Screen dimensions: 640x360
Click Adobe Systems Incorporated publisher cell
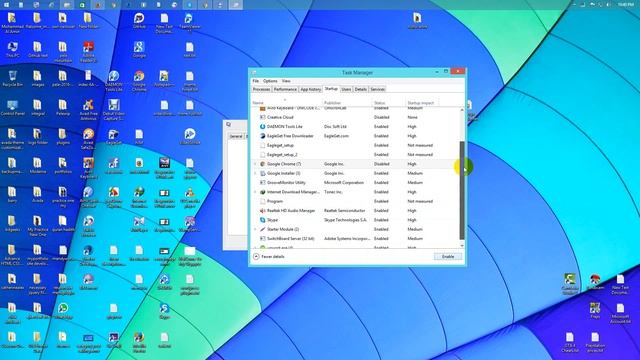[x=347, y=238]
